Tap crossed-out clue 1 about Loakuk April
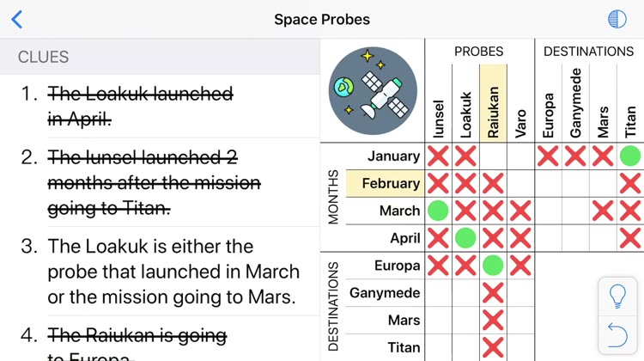644x361 pixels. pyautogui.click(x=141, y=107)
